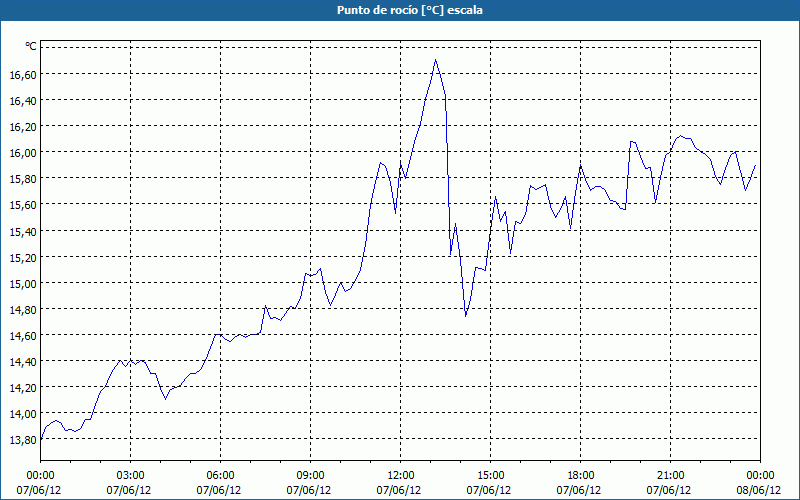800x500 pixels.
Task: Click the 07/06/12 date under 12:00
Action: coord(399,490)
